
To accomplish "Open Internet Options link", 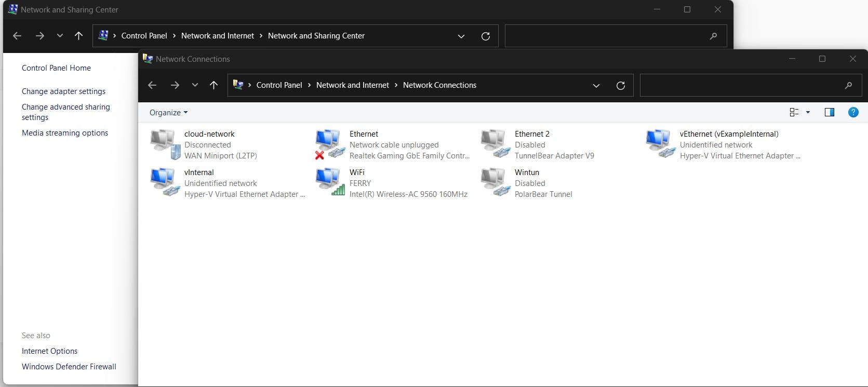I will pyautogui.click(x=49, y=351).
